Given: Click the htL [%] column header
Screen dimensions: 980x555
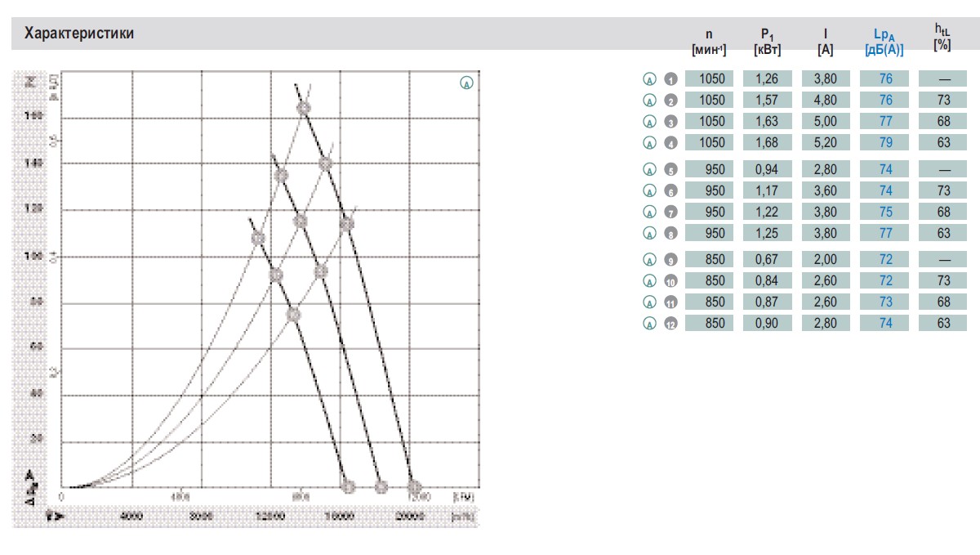Looking at the screenshot, I should point(942,38).
